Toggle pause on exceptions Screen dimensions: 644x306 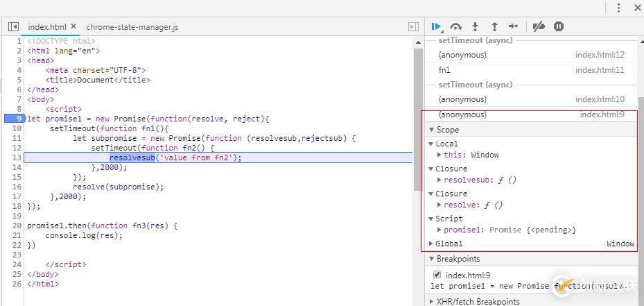tap(559, 27)
